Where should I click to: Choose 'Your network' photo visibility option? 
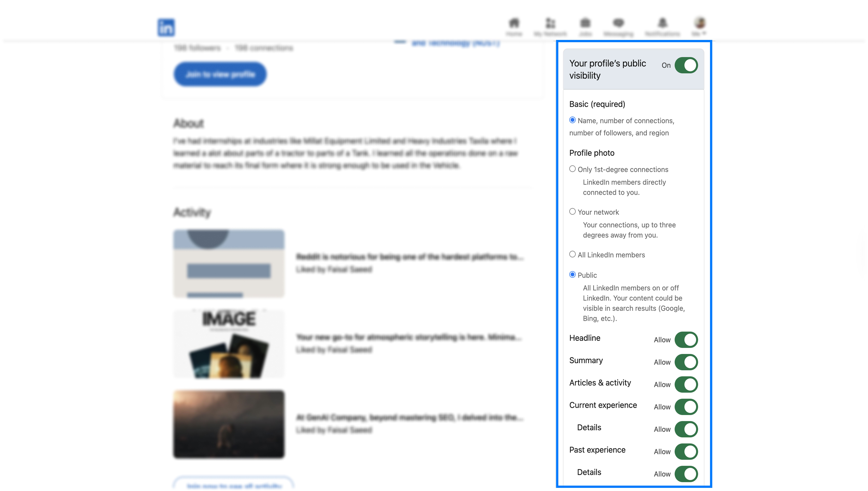click(x=572, y=211)
